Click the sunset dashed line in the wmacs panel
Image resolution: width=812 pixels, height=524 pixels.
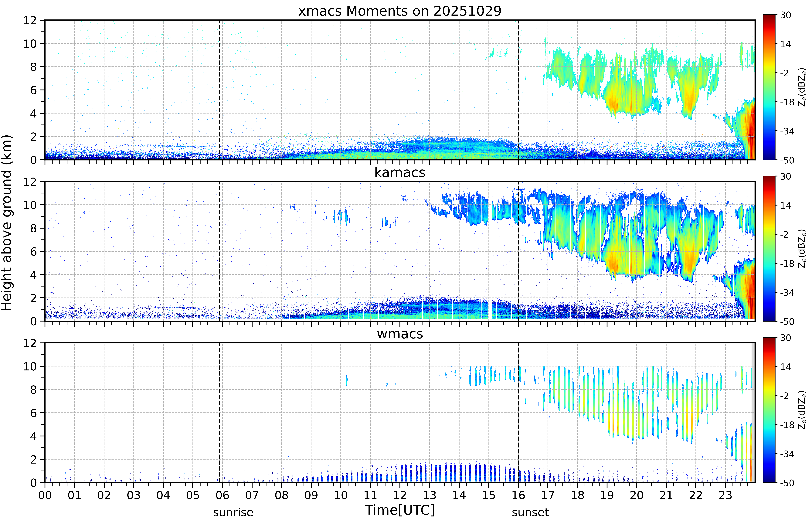[518, 413]
